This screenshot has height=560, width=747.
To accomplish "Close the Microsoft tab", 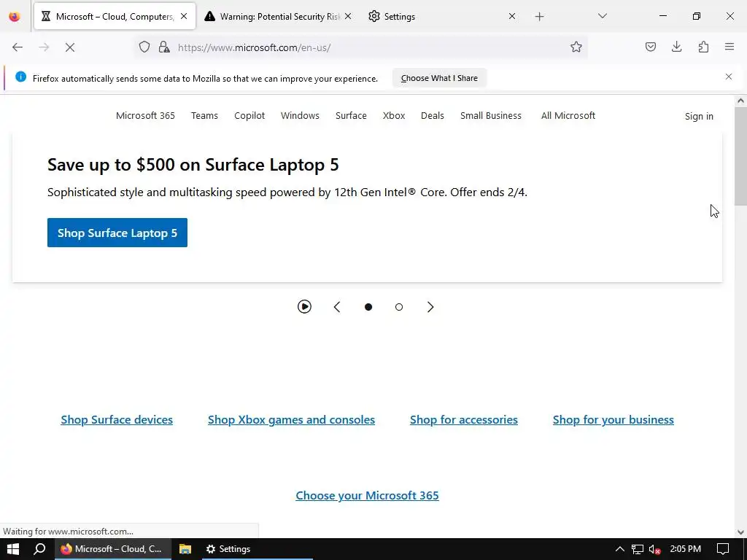I will click(184, 16).
